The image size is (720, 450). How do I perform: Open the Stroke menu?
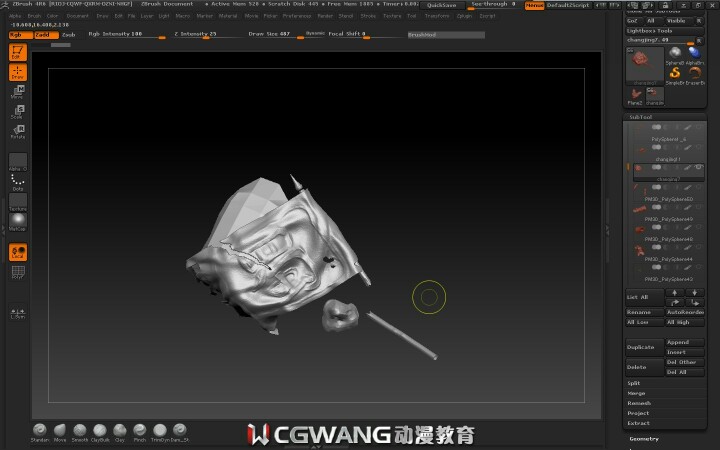pyautogui.click(x=368, y=16)
